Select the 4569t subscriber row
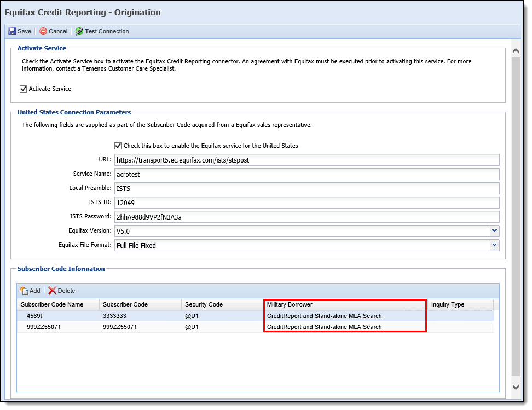 (x=256, y=316)
